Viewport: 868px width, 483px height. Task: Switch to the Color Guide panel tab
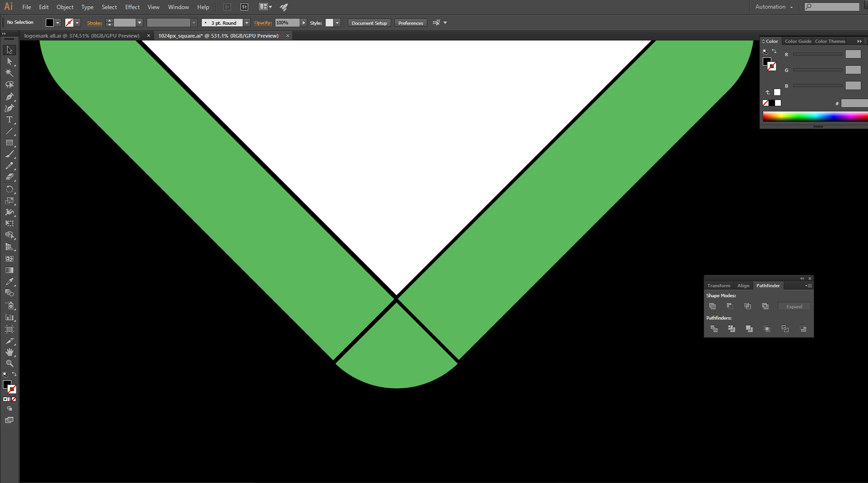tap(798, 41)
